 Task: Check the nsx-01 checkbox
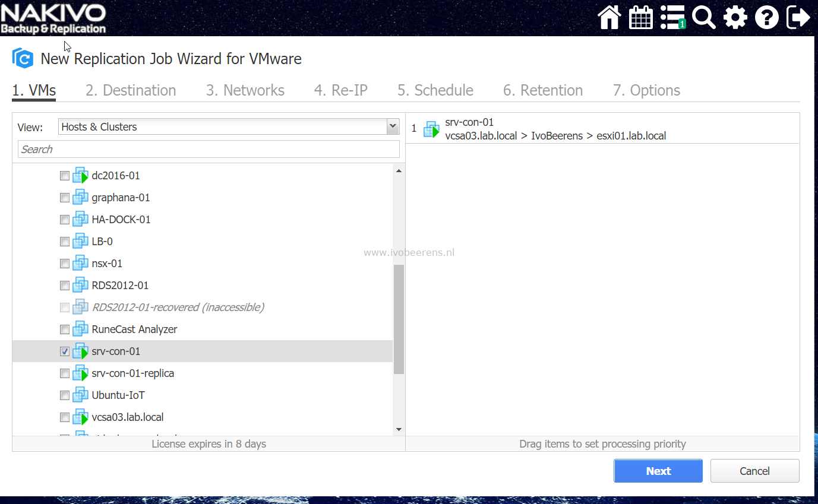click(65, 264)
